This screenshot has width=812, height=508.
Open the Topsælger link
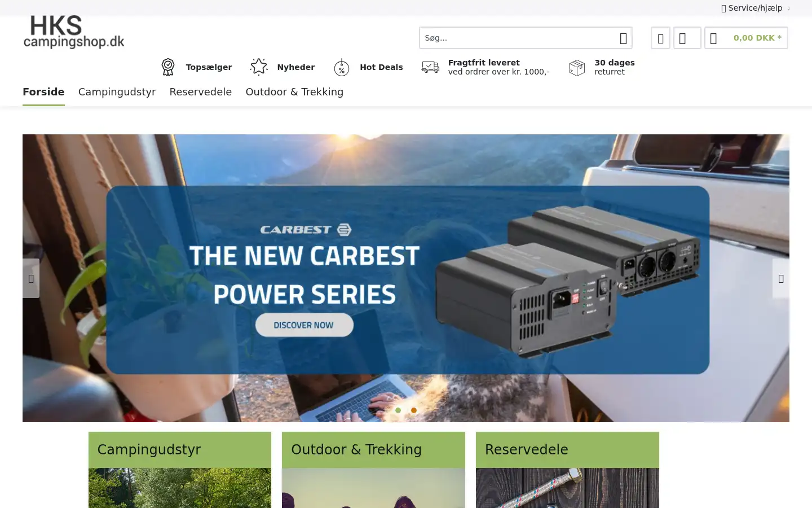coord(209,67)
